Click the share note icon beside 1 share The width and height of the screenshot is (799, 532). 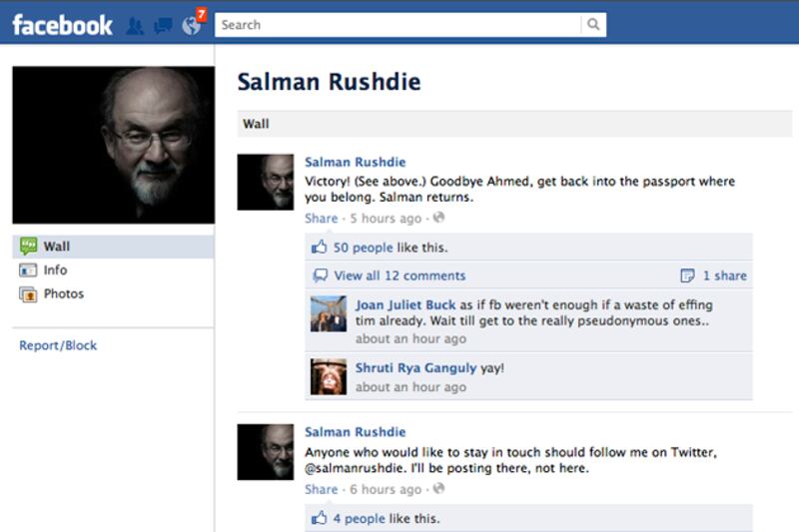point(687,275)
